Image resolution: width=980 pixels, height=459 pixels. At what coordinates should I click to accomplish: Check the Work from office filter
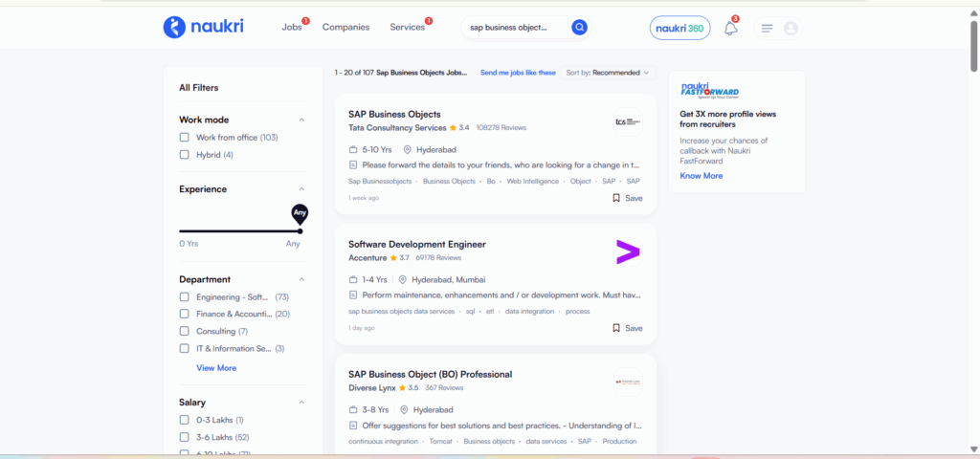point(185,138)
